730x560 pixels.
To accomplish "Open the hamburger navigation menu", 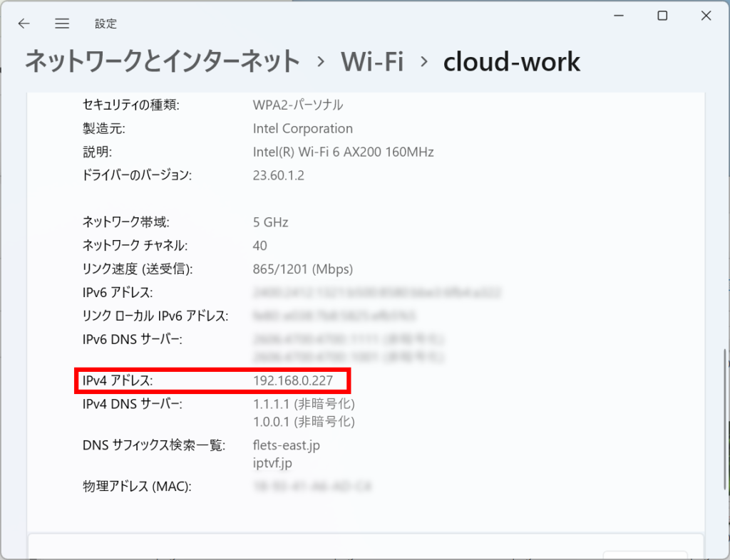I will point(62,24).
